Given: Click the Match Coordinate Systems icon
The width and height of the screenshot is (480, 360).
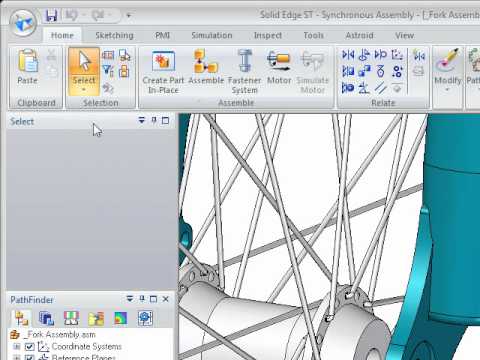Looking at the screenshot, I should click(397, 54).
